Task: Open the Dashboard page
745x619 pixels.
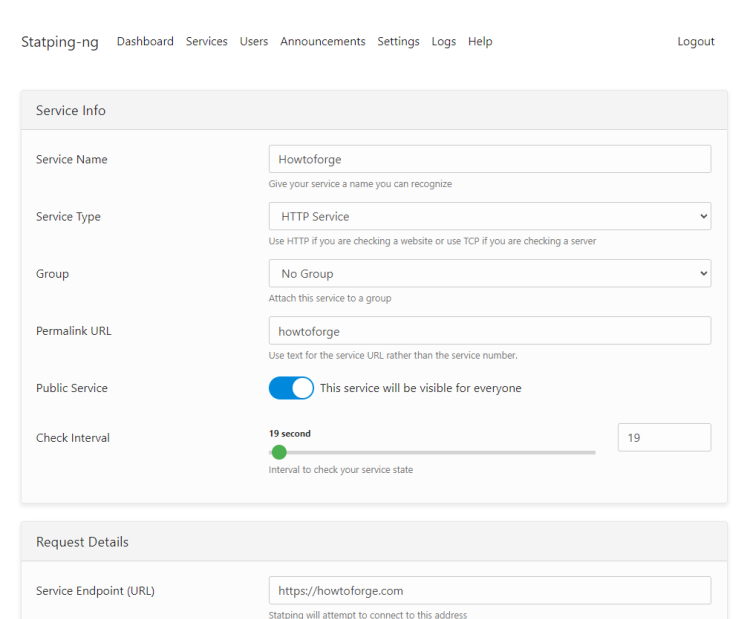Action: click(145, 42)
